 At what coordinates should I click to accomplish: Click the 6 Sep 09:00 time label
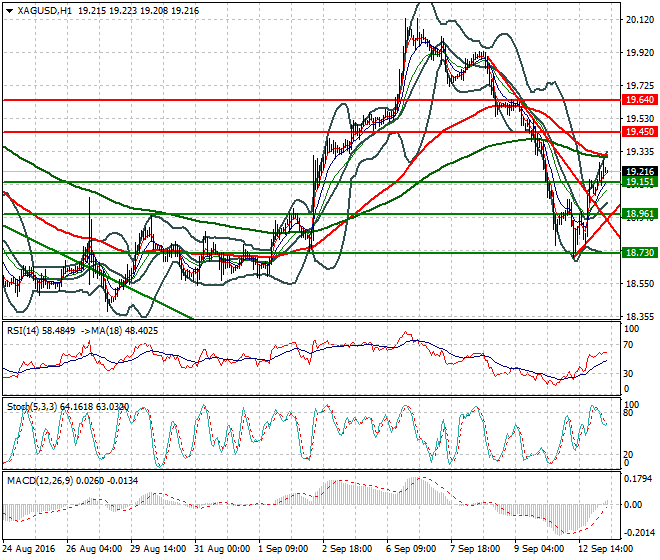click(x=411, y=549)
